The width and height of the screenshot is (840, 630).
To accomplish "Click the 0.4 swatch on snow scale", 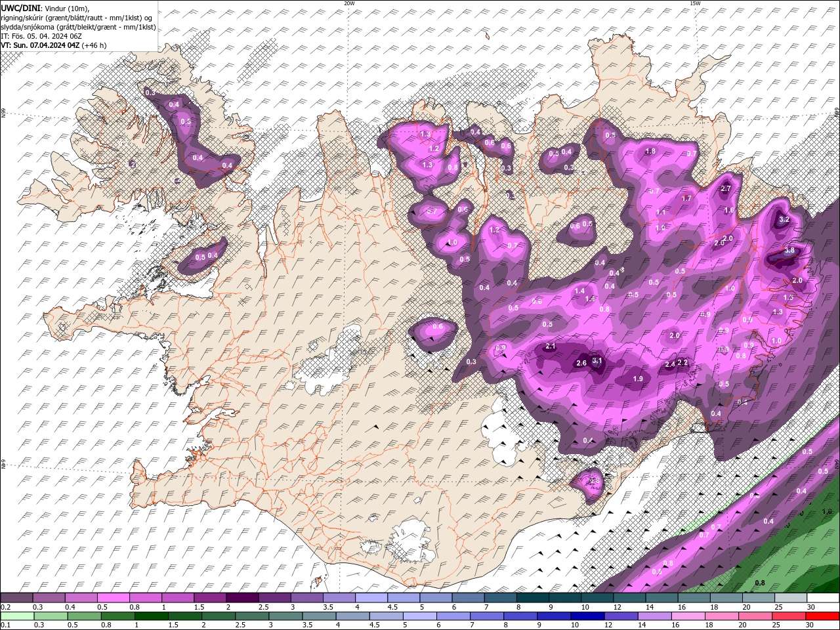I will (81, 598).
